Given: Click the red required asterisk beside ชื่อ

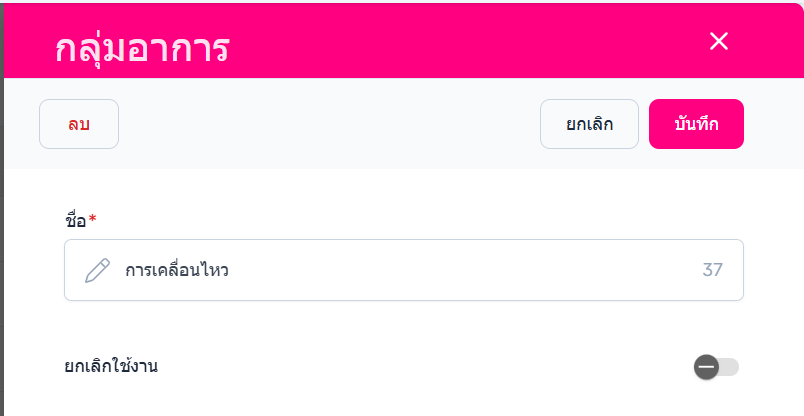Looking at the screenshot, I should 93,220.
